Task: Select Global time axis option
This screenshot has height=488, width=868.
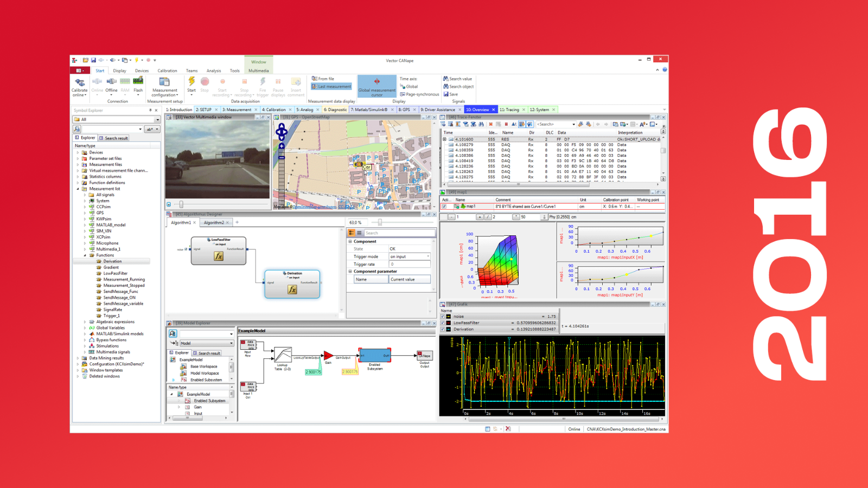Action: pyautogui.click(x=409, y=87)
